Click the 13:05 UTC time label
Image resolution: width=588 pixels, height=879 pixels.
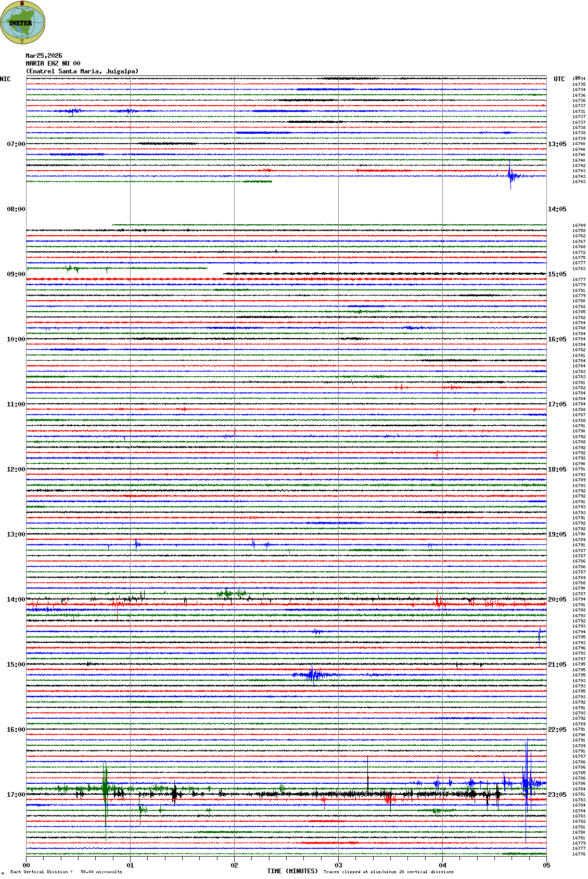coord(557,144)
